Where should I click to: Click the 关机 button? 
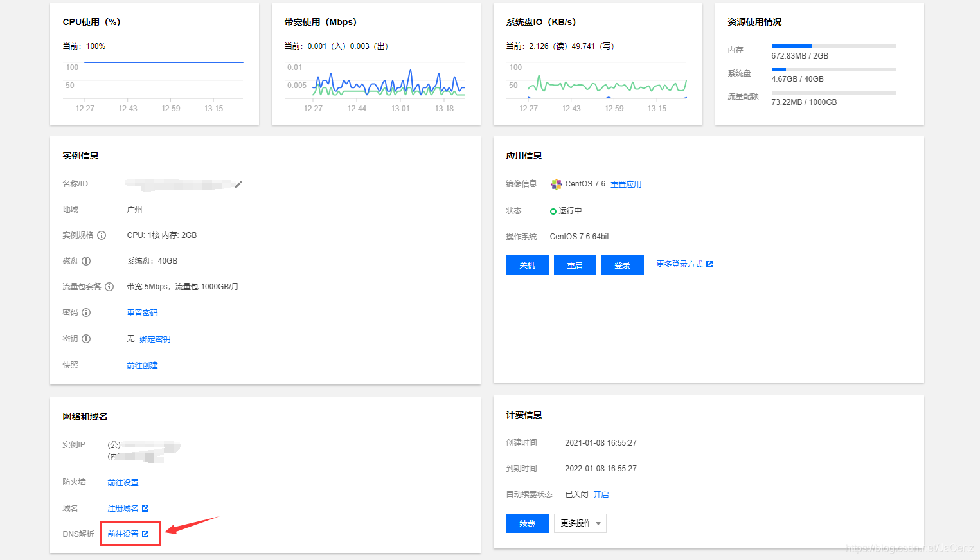pyautogui.click(x=528, y=265)
